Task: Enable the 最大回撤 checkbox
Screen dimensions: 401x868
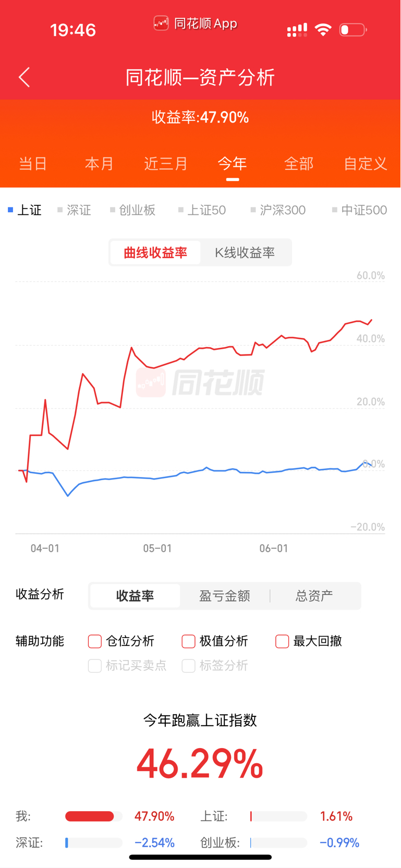Action: point(282,641)
